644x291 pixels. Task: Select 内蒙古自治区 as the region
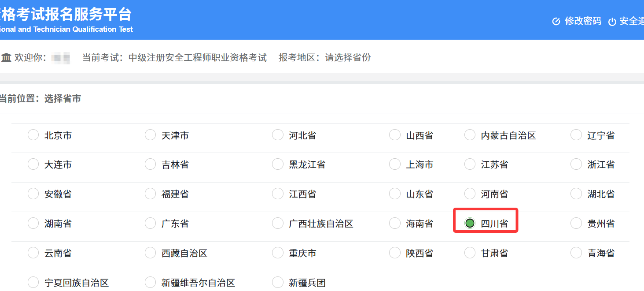tap(470, 135)
